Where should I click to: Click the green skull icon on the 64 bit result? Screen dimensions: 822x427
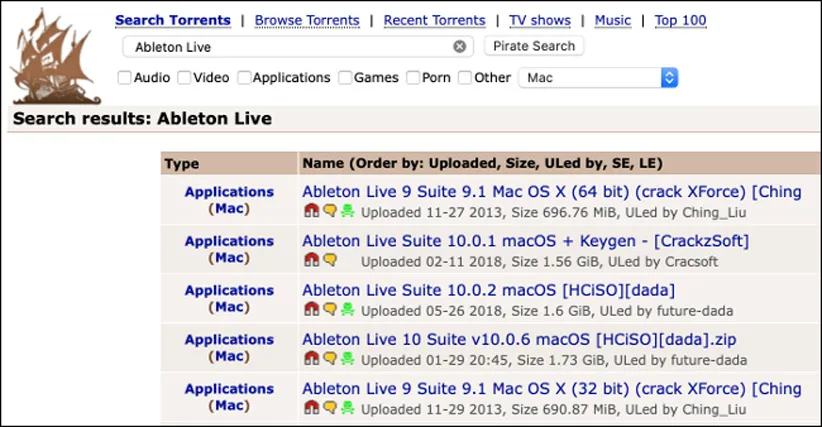click(x=347, y=211)
